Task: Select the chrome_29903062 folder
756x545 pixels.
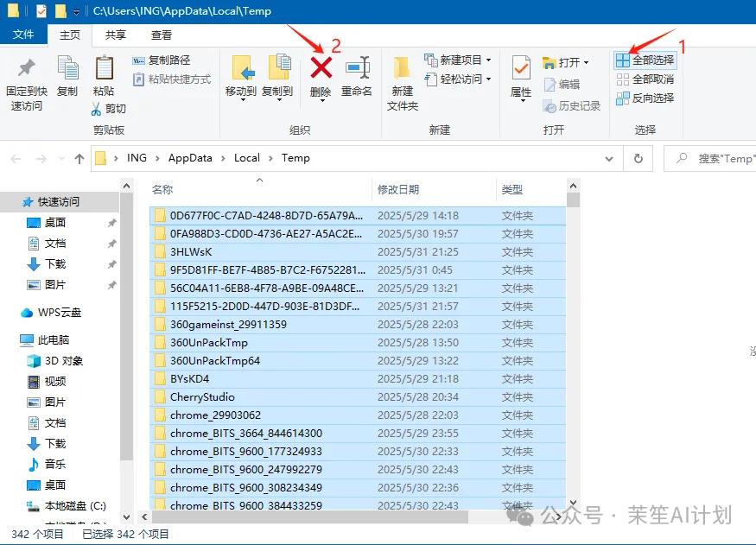Action: [358, 415]
